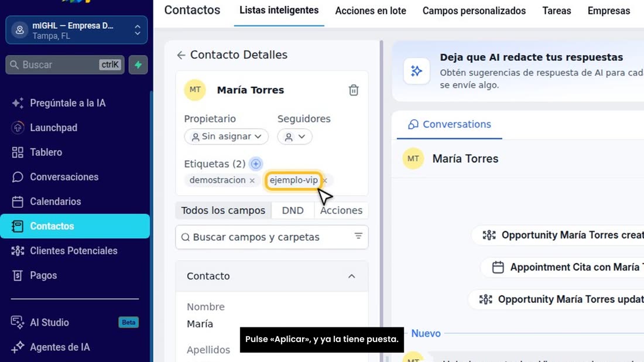Click the Contactos book icon
The image size is (644, 362).
point(17,226)
